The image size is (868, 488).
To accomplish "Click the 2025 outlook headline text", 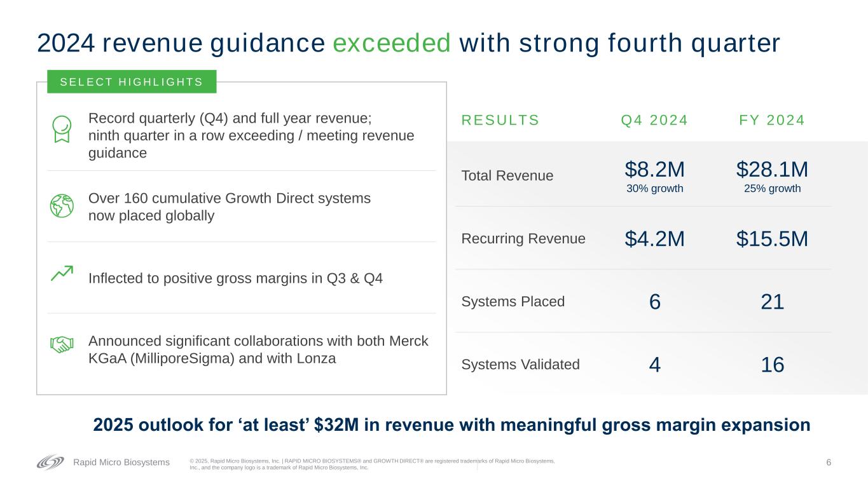I will pyautogui.click(x=451, y=425).
